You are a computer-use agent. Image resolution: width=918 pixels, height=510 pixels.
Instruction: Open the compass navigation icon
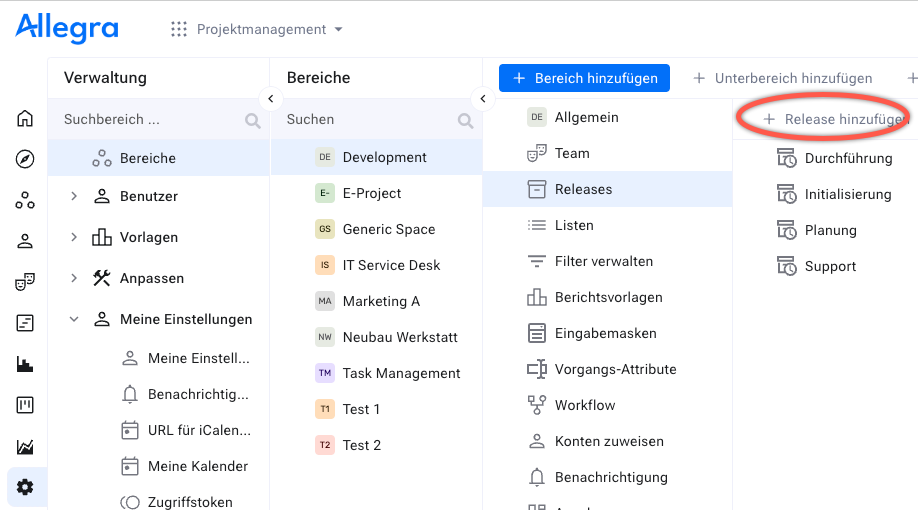coord(25,160)
